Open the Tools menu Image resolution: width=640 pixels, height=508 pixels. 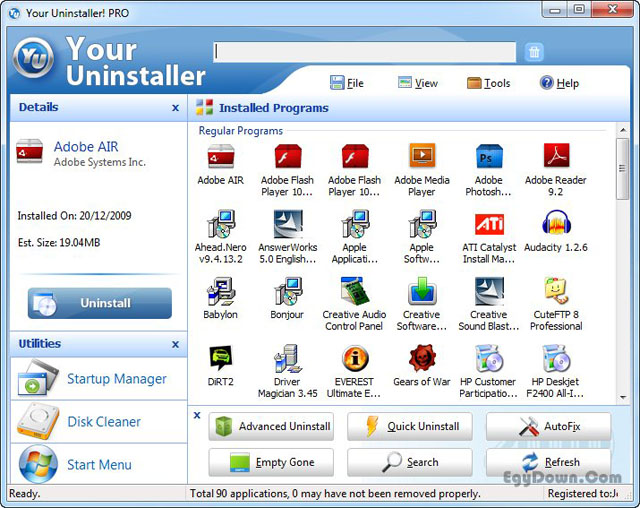[x=489, y=83]
